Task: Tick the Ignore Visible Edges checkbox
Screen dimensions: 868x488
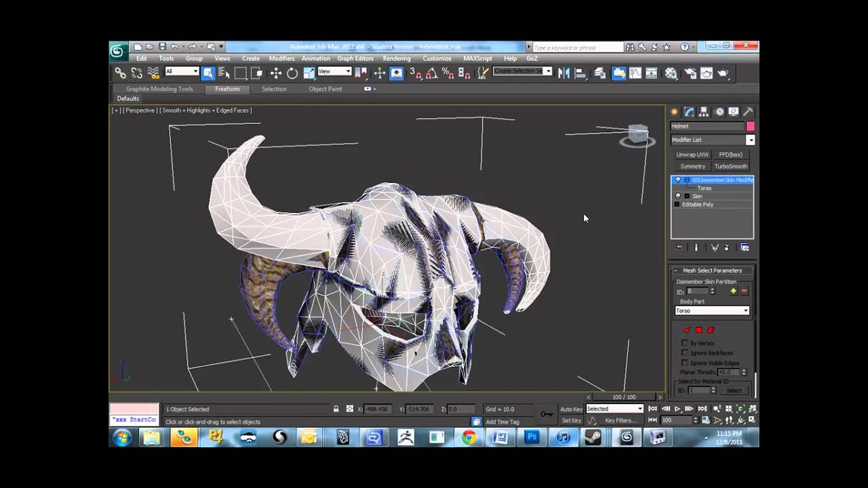Action: point(685,363)
